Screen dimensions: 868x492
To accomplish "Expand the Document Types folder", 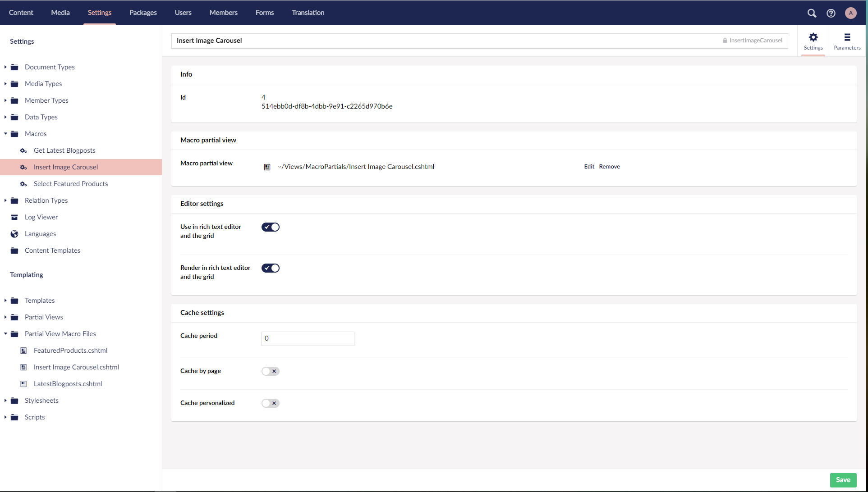I will [x=5, y=67].
